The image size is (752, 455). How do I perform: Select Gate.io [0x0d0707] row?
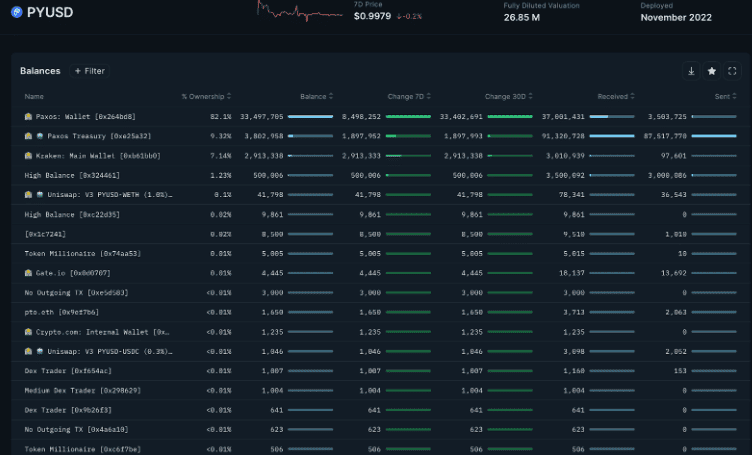(380, 273)
